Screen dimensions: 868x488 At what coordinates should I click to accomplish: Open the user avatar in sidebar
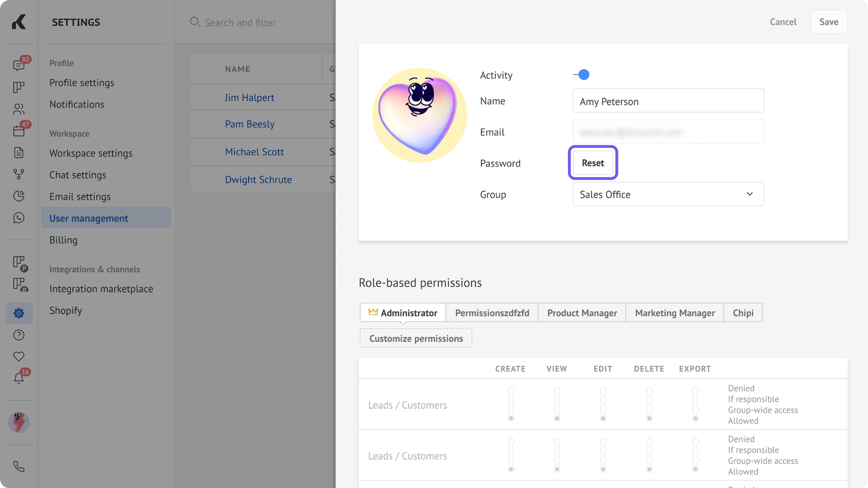(19, 422)
